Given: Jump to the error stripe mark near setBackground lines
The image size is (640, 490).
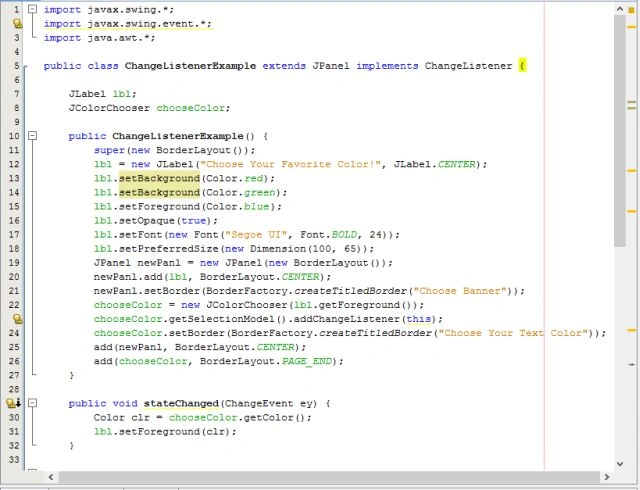Looking at the screenshot, I should (x=631, y=170).
